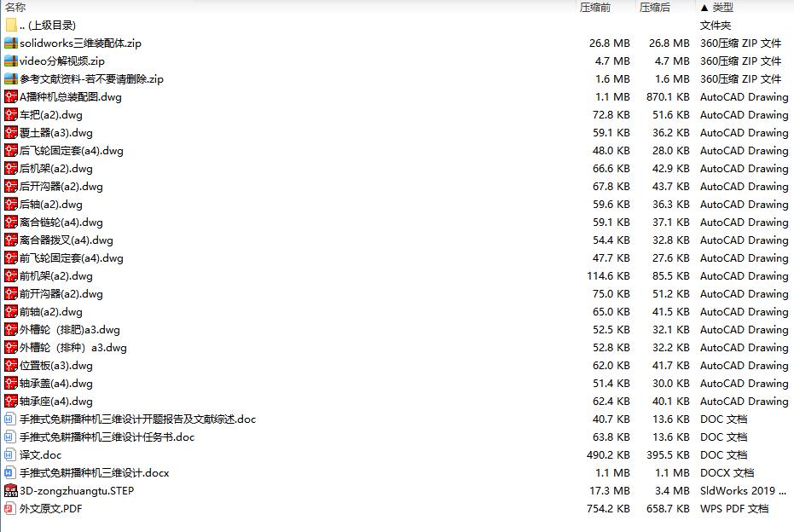Click the 后飞轮固定套(a4).dwg file icon
The width and height of the screenshot is (794, 532).
[11, 150]
